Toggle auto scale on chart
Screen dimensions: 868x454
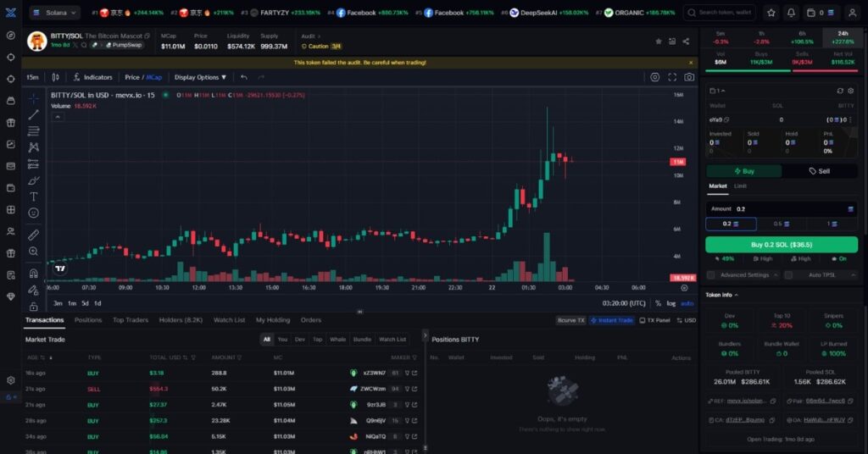point(687,303)
